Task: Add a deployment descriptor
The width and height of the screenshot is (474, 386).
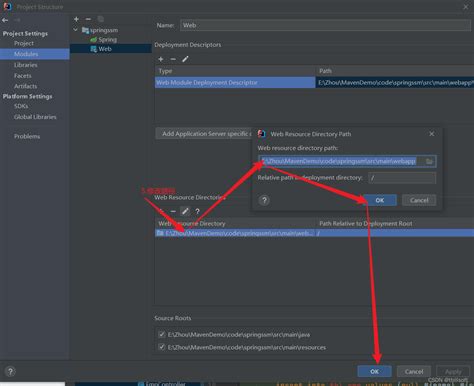Action: [x=161, y=59]
